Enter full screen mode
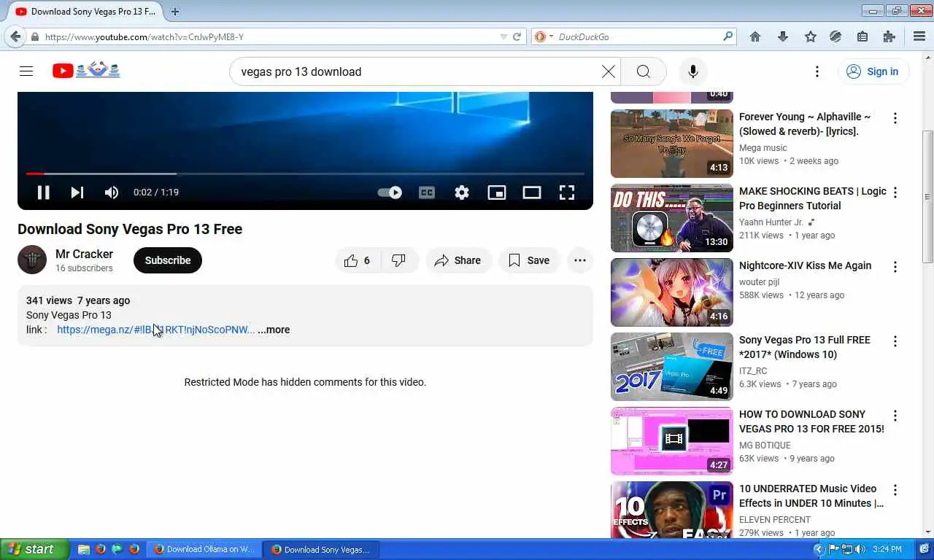Screen dimensions: 934x560 [567, 192]
